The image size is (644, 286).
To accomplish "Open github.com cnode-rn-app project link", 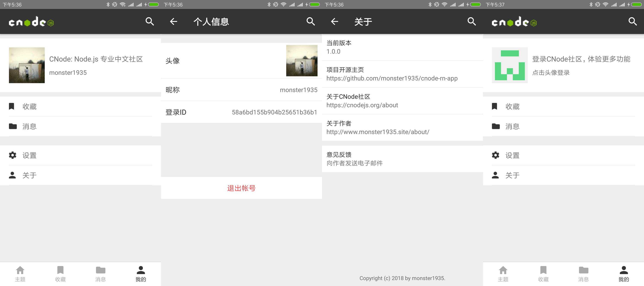I will click(x=392, y=79).
